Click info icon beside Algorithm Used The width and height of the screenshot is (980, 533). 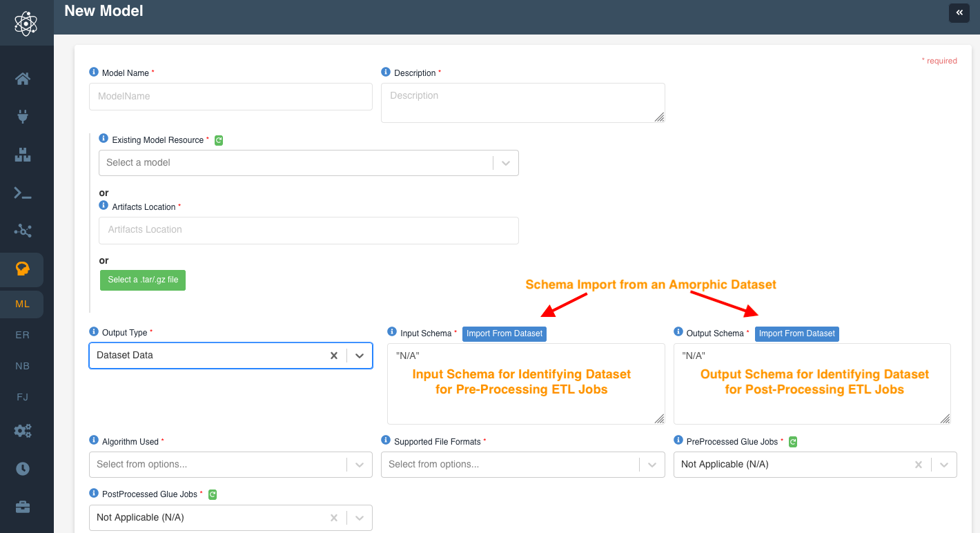(94, 440)
